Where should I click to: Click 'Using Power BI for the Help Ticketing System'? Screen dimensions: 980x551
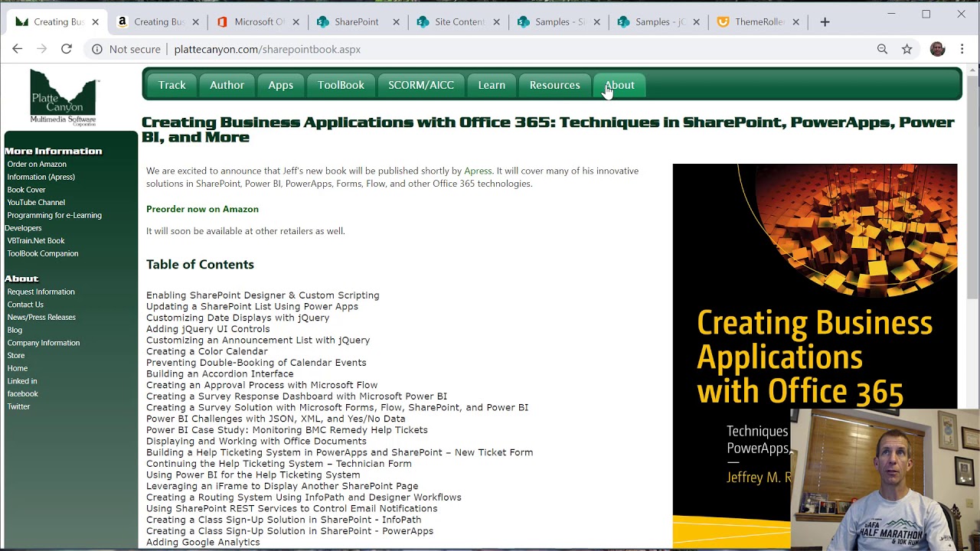(x=253, y=474)
